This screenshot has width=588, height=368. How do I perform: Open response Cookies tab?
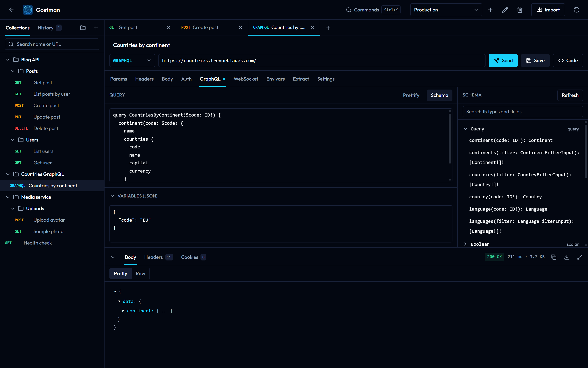pyautogui.click(x=193, y=257)
